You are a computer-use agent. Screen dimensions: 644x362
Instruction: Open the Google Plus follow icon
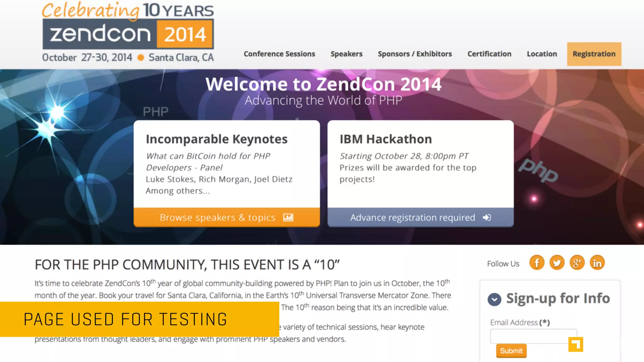[577, 263]
